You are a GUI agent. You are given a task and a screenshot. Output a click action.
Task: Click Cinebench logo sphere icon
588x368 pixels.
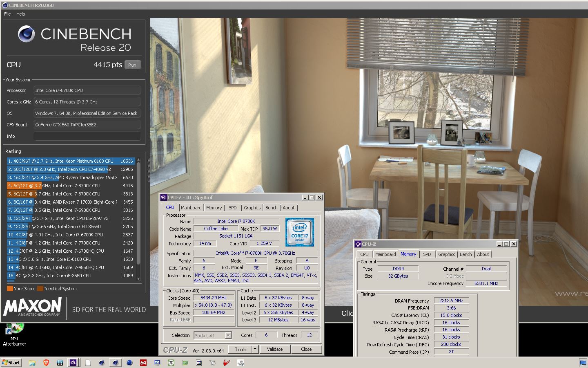click(x=26, y=34)
